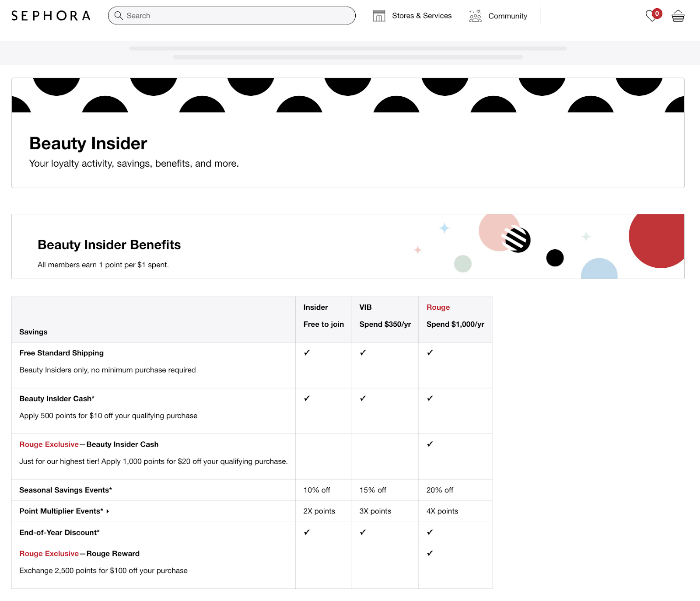This screenshot has height=601, width=700.
Task: Click the Community people icon
Action: 475,16
